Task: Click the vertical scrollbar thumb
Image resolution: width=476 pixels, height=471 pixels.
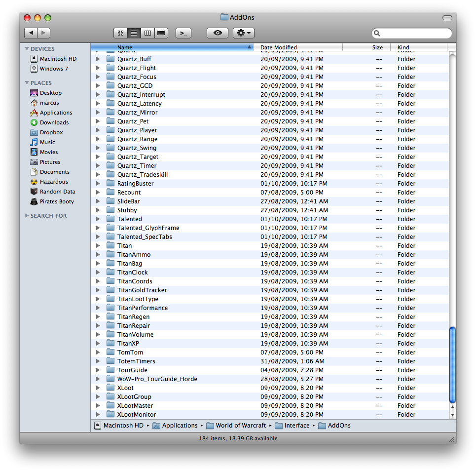Action: (x=452, y=365)
